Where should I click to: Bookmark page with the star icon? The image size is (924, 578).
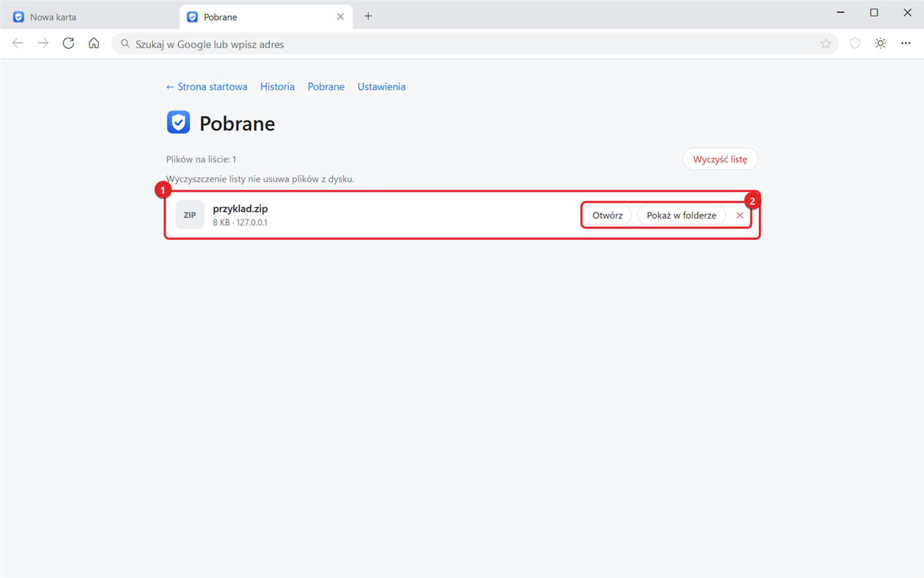pos(826,44)
